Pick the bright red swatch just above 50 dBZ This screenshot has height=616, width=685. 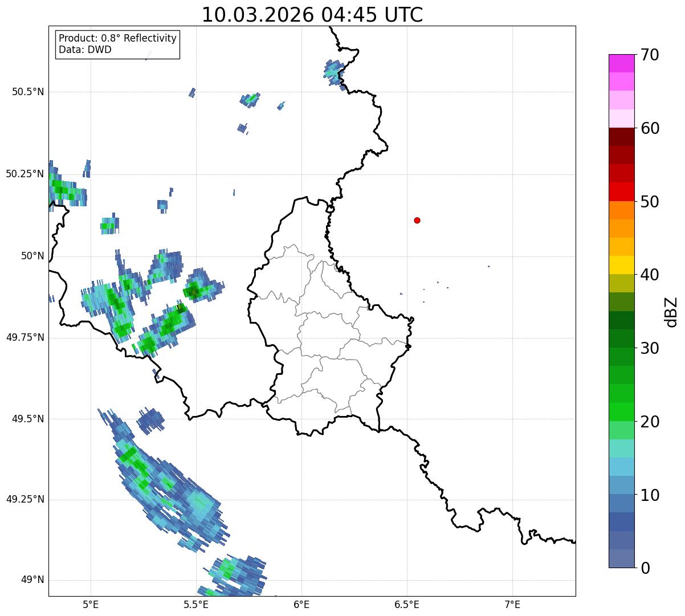point(622,192)
